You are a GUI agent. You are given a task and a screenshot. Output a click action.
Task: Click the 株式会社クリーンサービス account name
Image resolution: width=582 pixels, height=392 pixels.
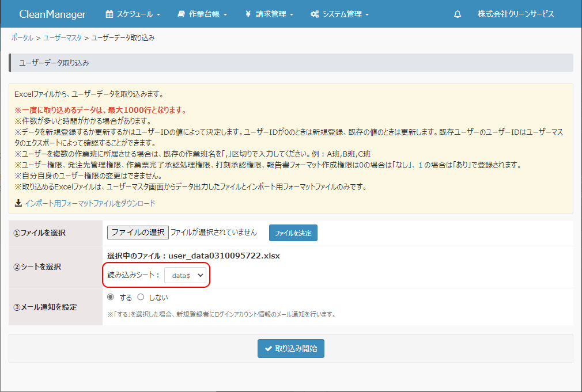tap(516, 14)
